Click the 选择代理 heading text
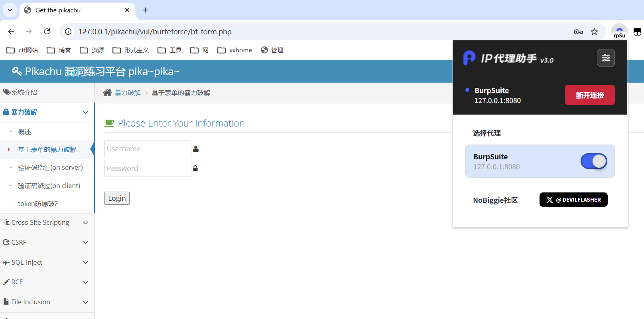 click(487, 133)
